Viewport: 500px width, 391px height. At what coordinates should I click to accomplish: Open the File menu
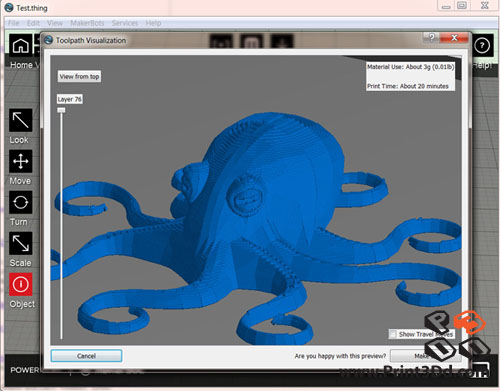(x=14, y=23)
